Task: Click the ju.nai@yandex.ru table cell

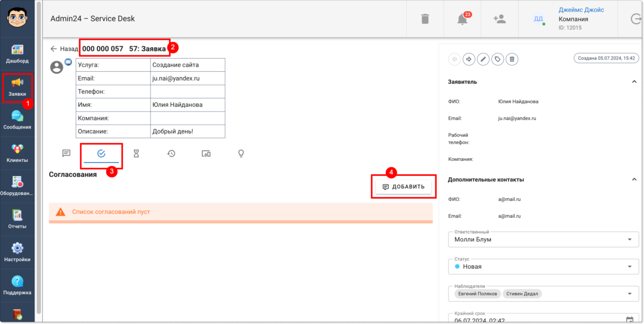Action: [188, 78]
